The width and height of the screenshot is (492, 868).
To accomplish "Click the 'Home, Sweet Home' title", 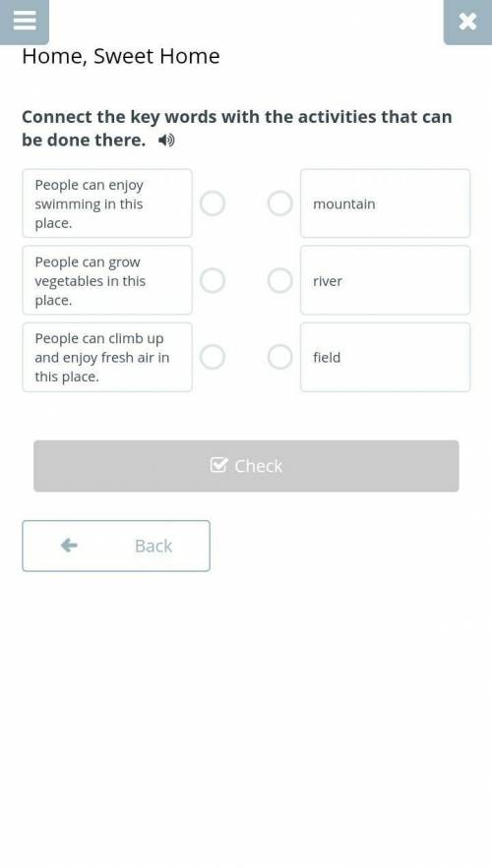I will coord(121,56).
